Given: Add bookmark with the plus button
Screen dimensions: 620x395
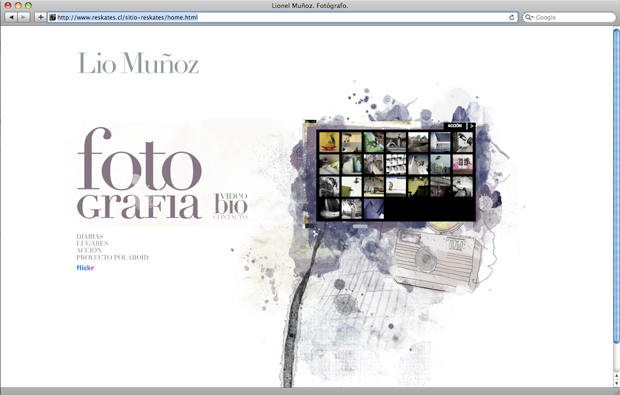Looking at the screenshot, I should pos(40,17).
